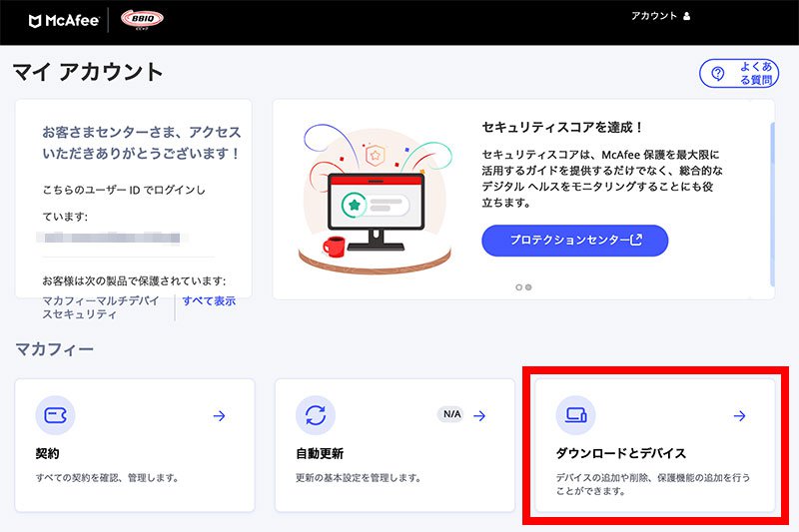Click the 自動更新 refresh icon
Image resolution: width=799 pixels, height=532 pixels.
point(316,415)
